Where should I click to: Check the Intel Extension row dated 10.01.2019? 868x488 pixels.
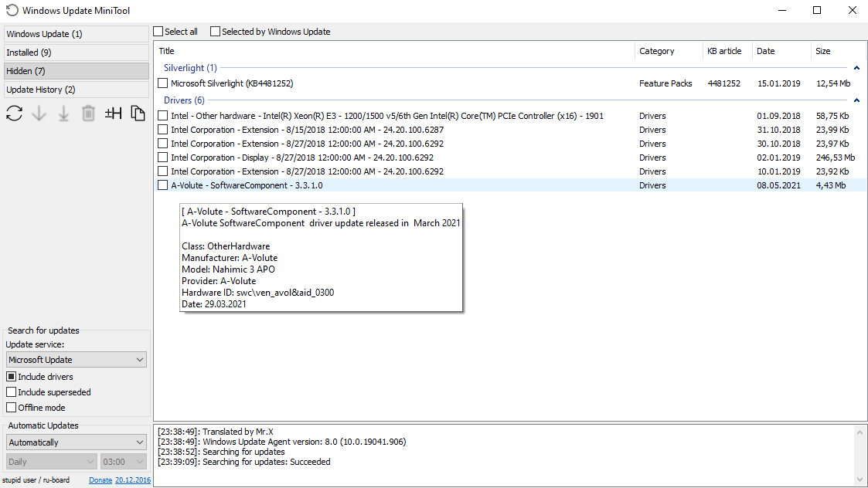click(x=163, y=171)
